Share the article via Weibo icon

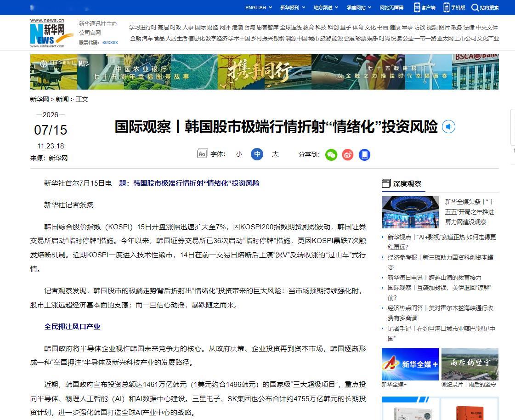(347, 154)
